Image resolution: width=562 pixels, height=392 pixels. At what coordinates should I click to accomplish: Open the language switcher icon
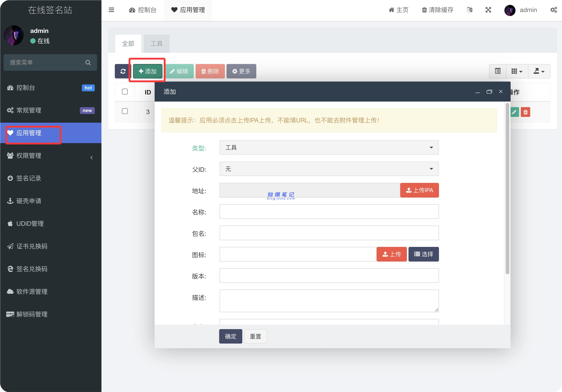469,10
